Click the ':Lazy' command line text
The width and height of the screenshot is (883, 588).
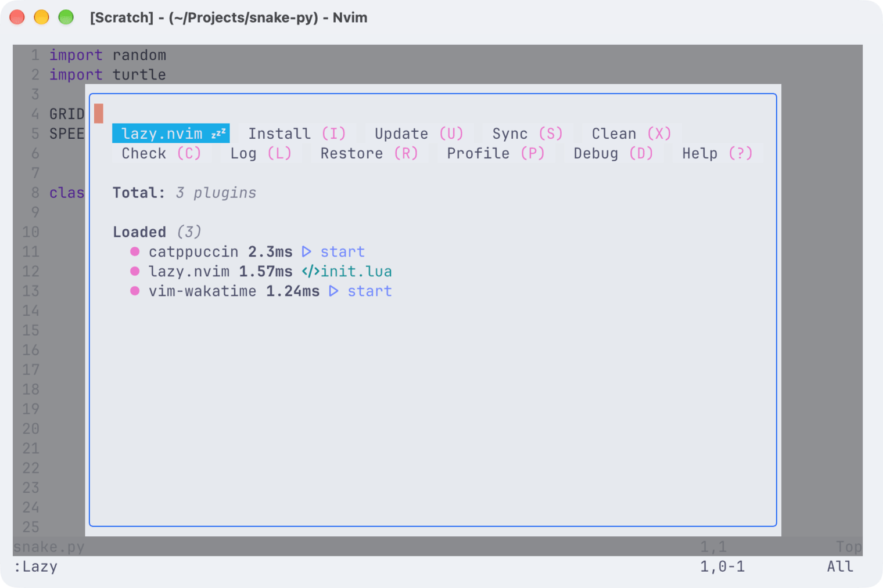coord(35,567)
